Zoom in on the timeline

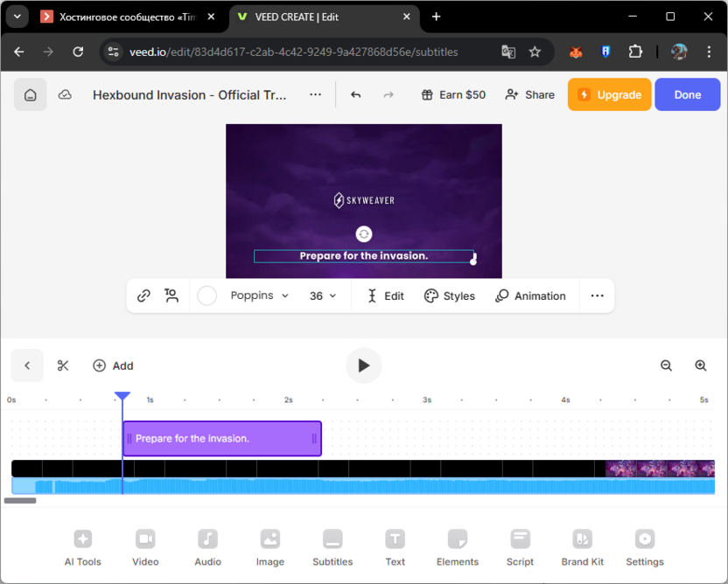(701, 365)
